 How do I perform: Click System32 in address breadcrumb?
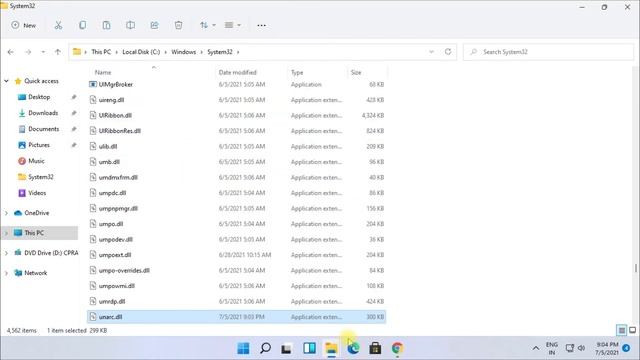coord(220,52)
